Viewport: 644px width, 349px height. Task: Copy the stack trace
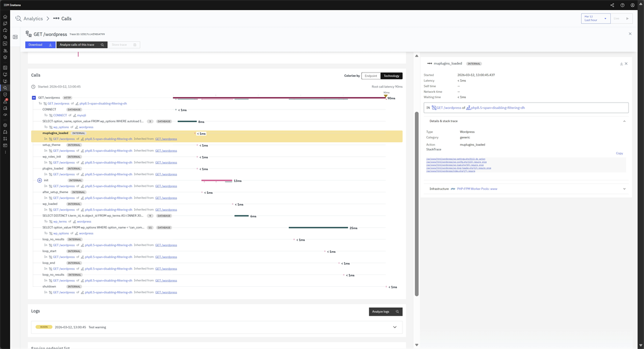click(x=619, y=154)
